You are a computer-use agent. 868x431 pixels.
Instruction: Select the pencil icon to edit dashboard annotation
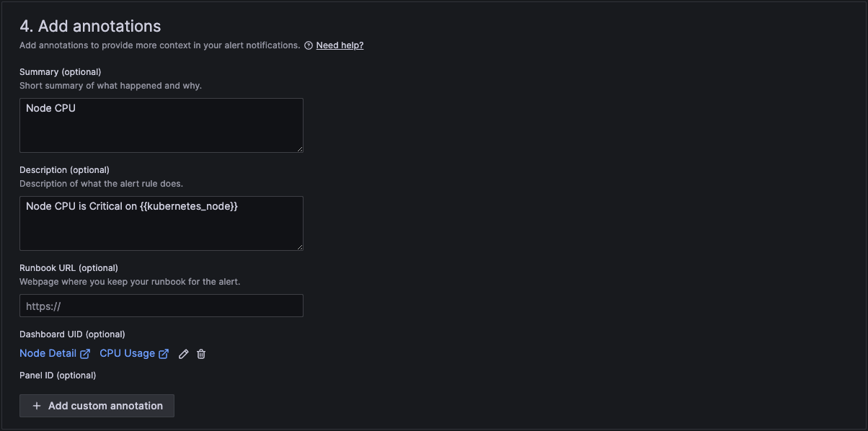pos(184,353)
